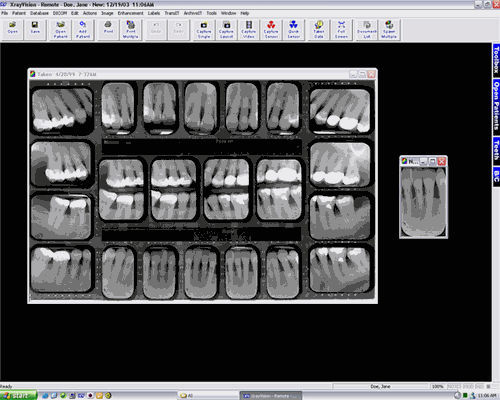Open the Patient menu
Viewport: 500px width, 400px height.
[19, 13]
